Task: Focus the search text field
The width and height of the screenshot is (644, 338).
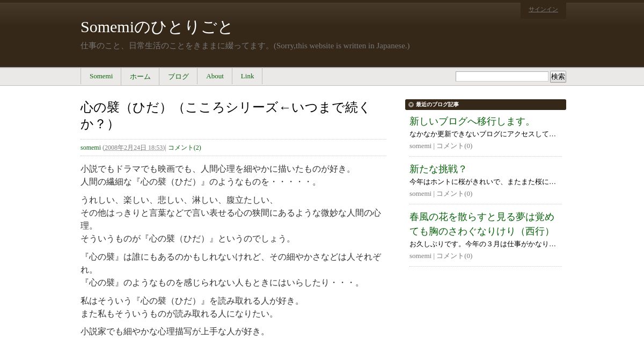Action: [x=502, y=77]
